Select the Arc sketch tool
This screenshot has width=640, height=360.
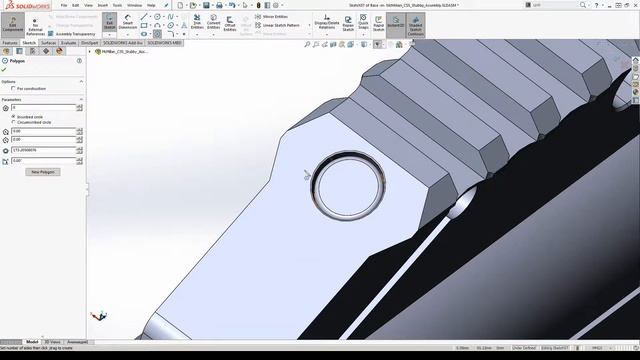[157, 25]
